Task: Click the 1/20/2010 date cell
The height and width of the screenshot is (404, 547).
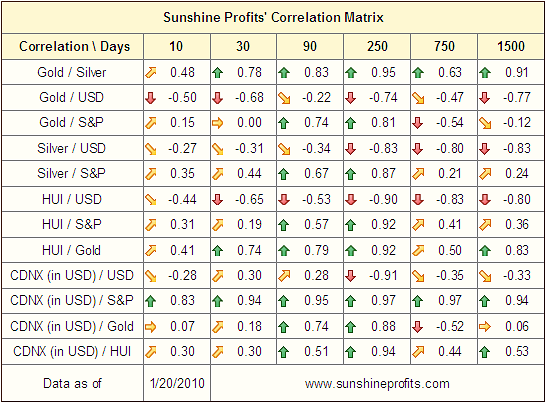Action: tap(177, 383)
